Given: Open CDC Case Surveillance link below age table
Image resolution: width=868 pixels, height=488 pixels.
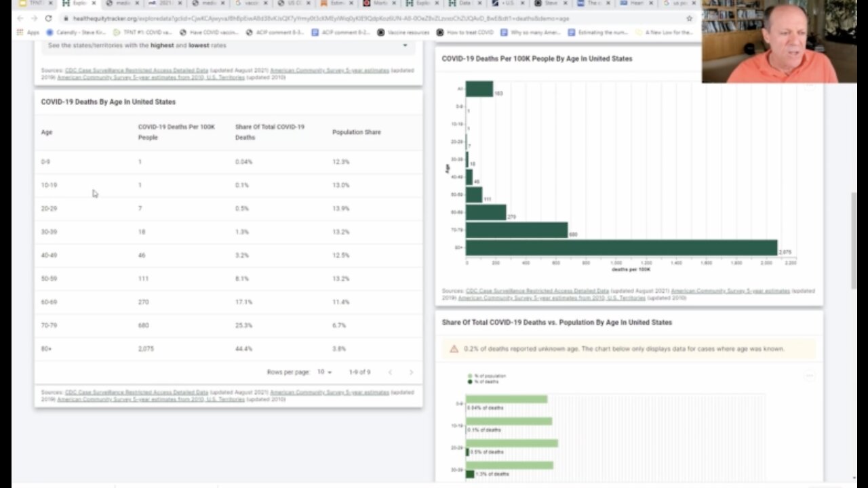Looking at the screenshot, I should point(136,392).
